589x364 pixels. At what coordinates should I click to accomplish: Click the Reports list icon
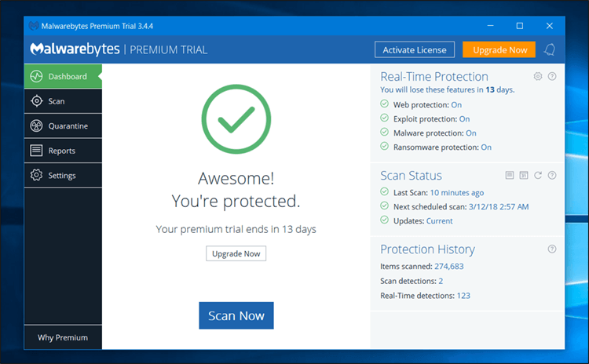[x=36, y=151]
